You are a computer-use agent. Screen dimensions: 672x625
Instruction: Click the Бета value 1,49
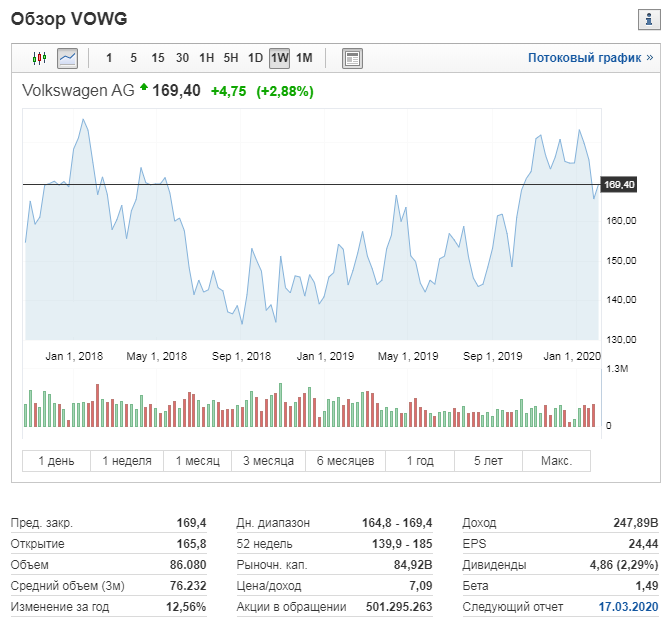tap(646, 586)
